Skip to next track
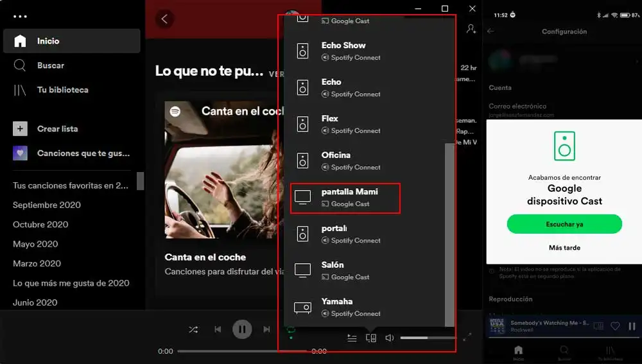The width and height of the screenshot is (642, 364). click(266, 329)
